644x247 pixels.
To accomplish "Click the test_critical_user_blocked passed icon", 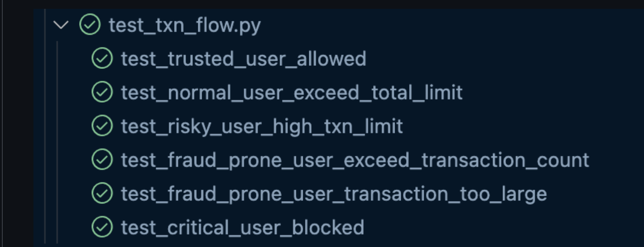I will click(102, 227).
